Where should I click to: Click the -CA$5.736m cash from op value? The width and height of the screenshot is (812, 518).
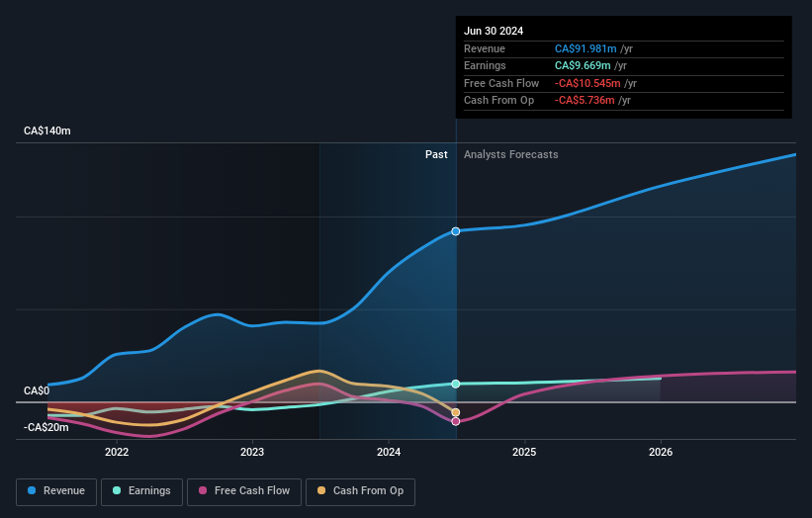pos(585,101)
